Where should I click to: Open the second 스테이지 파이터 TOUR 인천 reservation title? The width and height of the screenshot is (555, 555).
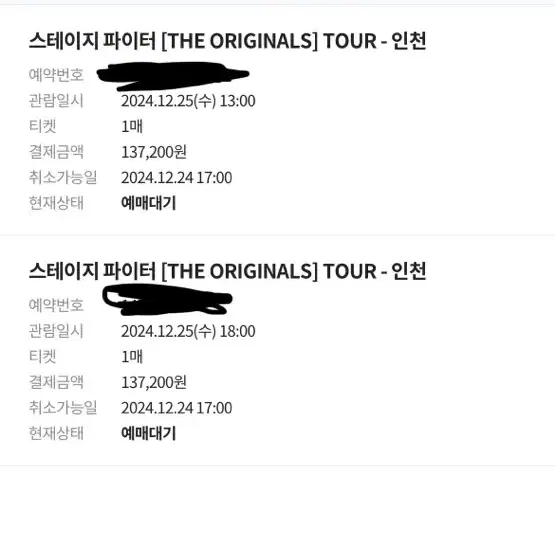point(228,271)
